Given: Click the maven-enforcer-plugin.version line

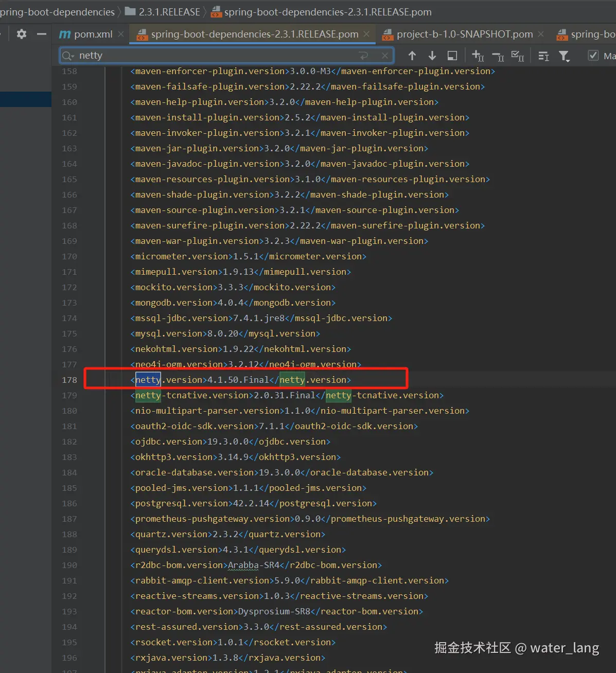Looking at the screenshot, I should coord(312,71).
